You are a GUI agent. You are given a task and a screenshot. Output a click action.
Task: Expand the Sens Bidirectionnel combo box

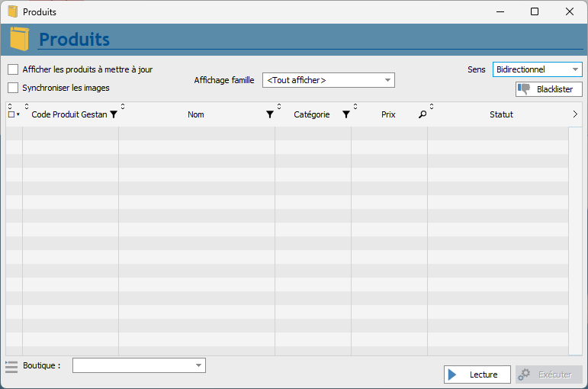(538, 69)
